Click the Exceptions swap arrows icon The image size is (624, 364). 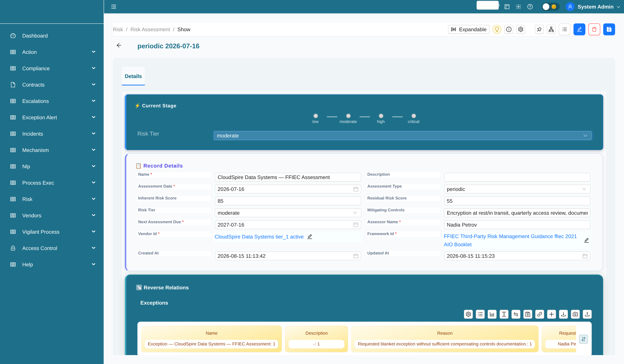point(516,314)
